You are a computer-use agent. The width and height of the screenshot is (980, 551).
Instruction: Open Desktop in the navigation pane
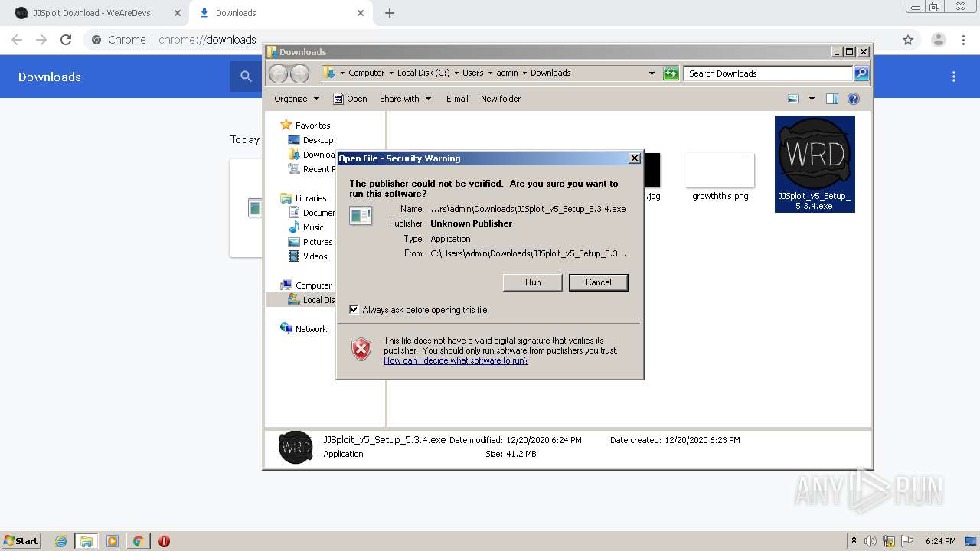[318, 140]
